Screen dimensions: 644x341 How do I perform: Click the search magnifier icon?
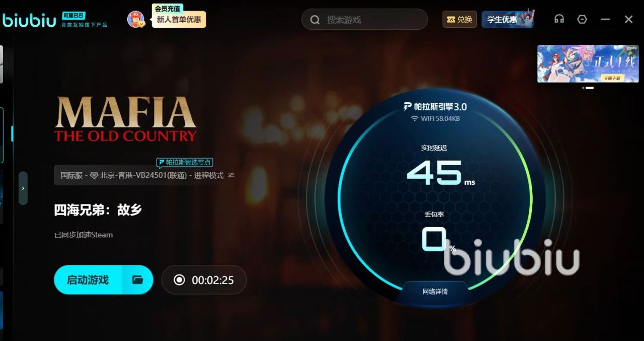click(x=315, y=20)
